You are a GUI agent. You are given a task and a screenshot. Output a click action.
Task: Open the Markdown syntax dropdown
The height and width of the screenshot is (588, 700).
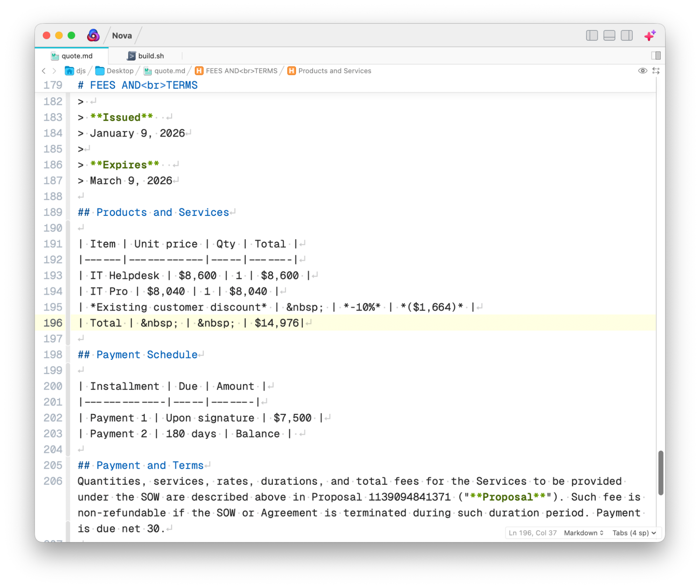(x=583, y=533)
